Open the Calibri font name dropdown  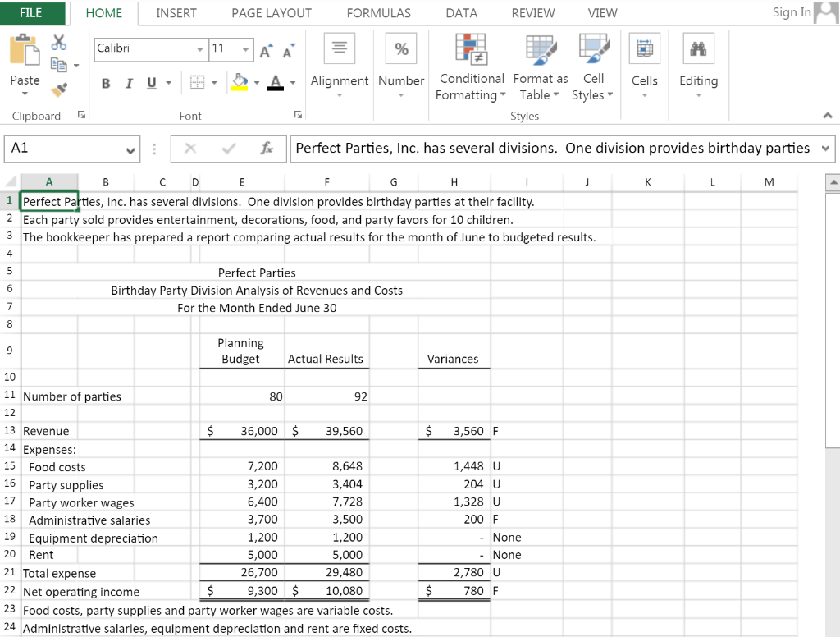pos(199,50)
